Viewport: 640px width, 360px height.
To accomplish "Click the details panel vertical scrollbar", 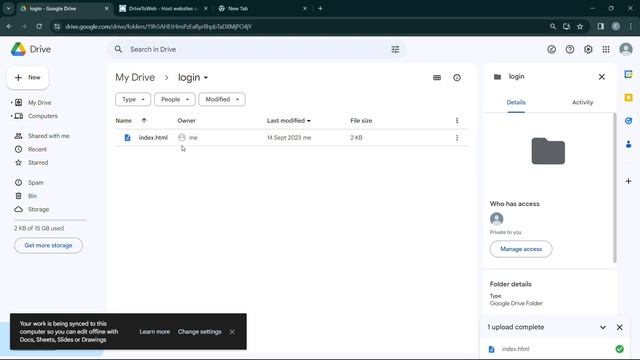I will pos(614,188).
